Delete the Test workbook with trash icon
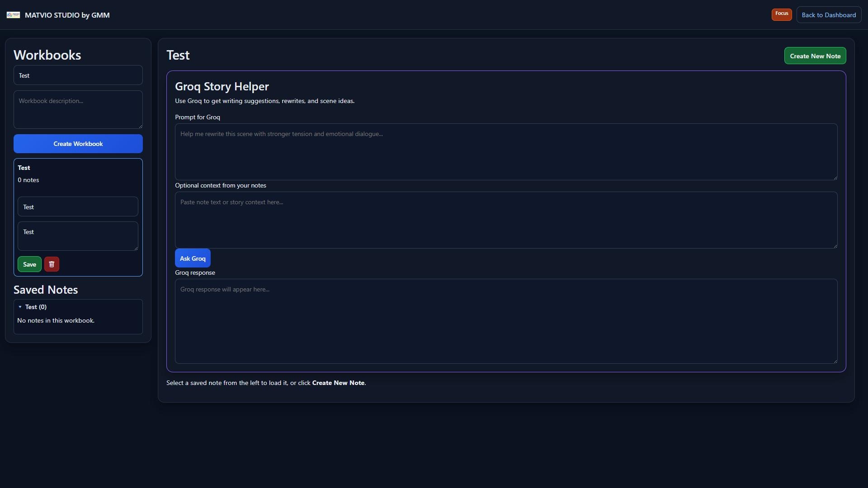The height and width of the screenshot is (488, 868). click(x=52, y=264)
